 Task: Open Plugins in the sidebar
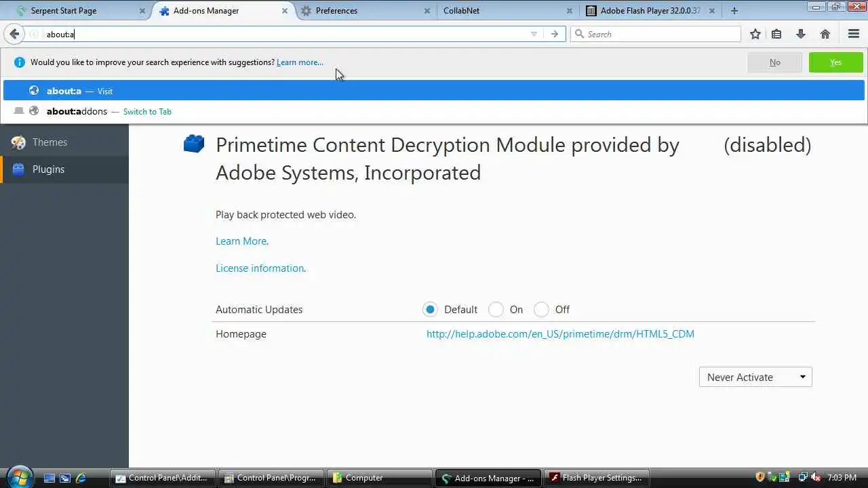[x=64, y=169]
